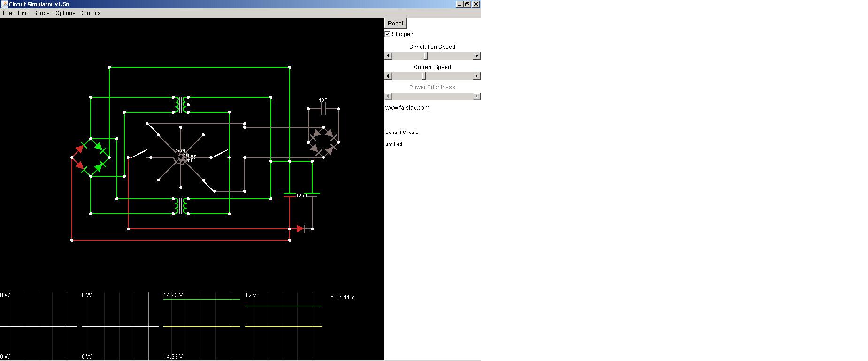The image size is (868, 361).
Task: Select the red diode near bottom right
Action: (301, 229)
